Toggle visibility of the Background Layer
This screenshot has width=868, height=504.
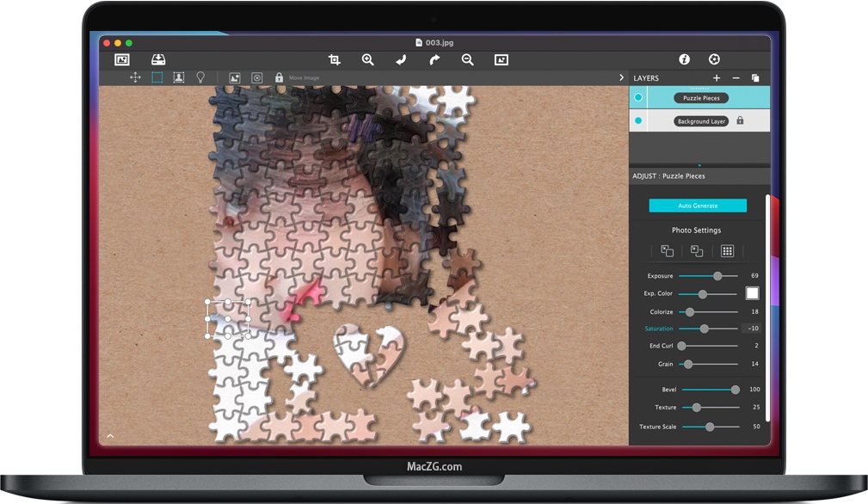coord(638,120)
